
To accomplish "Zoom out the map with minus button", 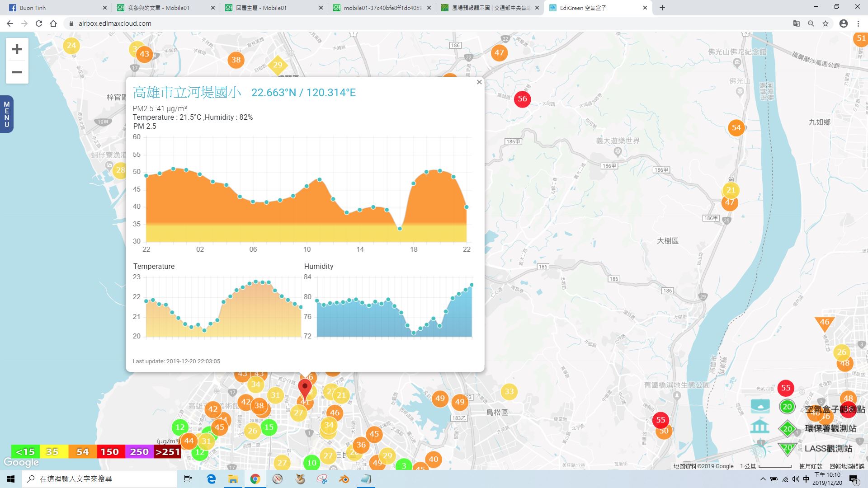I will click(17, 72).
